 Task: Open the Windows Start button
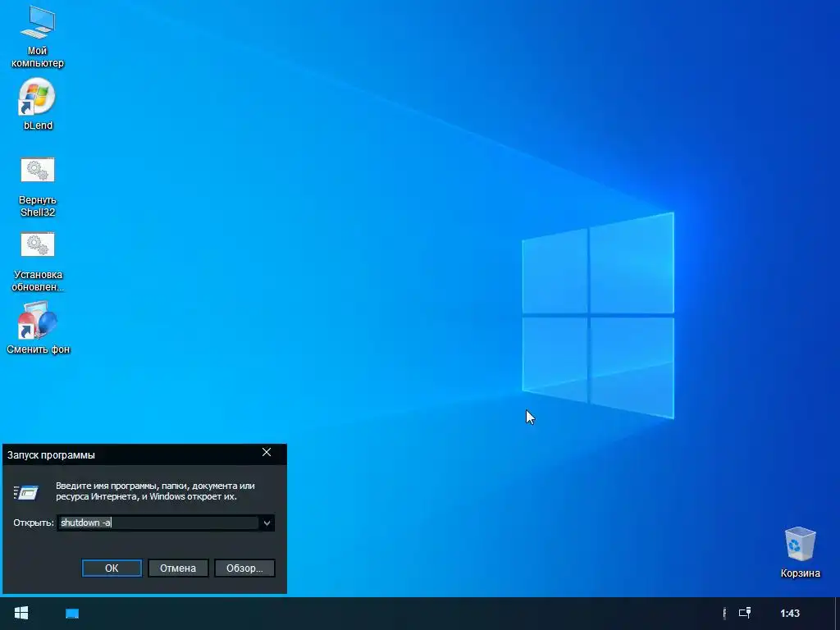(x=21, y=614)
